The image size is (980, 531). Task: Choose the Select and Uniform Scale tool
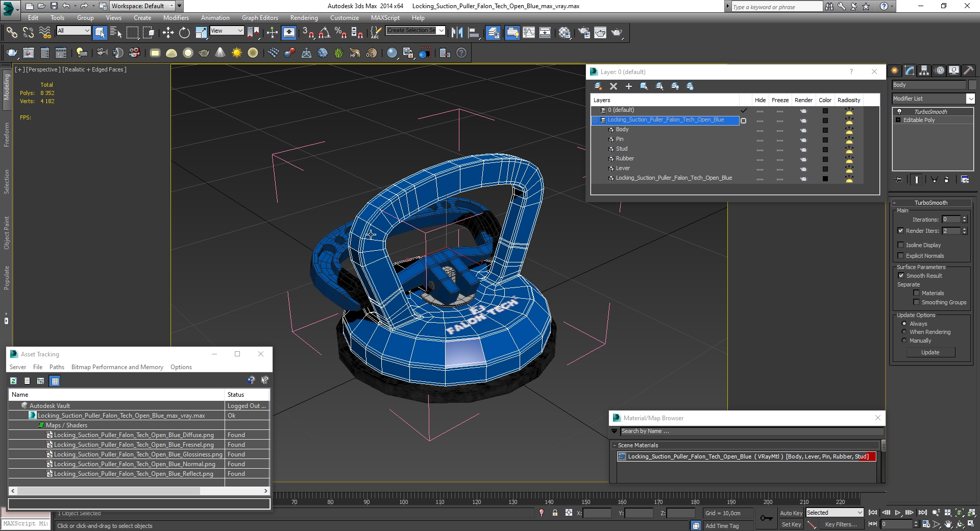pyautogui.click(x=201, y=33)
